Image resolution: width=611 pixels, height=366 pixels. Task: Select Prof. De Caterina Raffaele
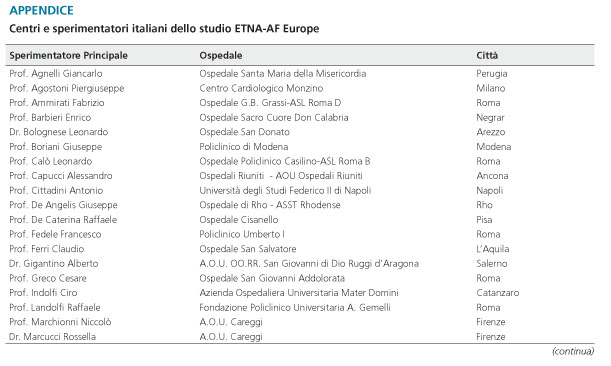[63, 220]
